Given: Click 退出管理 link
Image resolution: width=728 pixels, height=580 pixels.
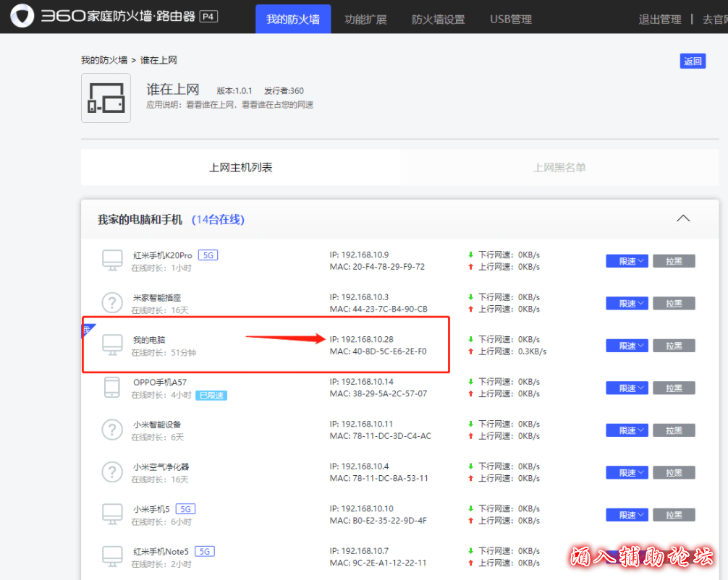Looking at the screenshot, I should pyautogui.click(x=659, y=20).
